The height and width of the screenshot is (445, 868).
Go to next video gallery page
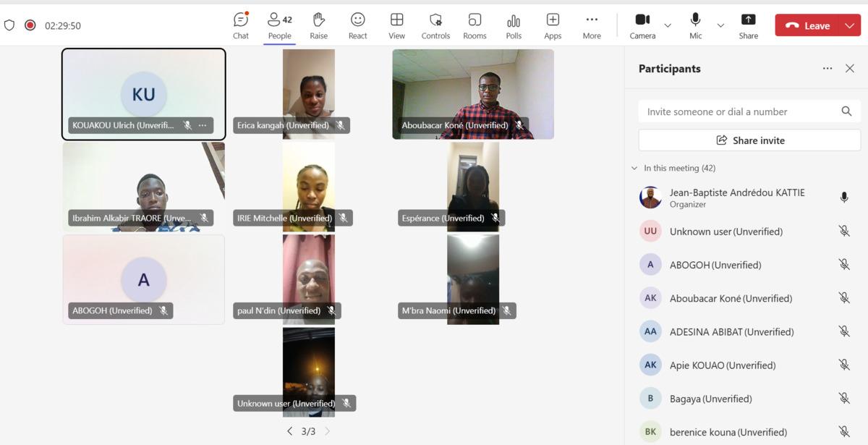(327, 431)
